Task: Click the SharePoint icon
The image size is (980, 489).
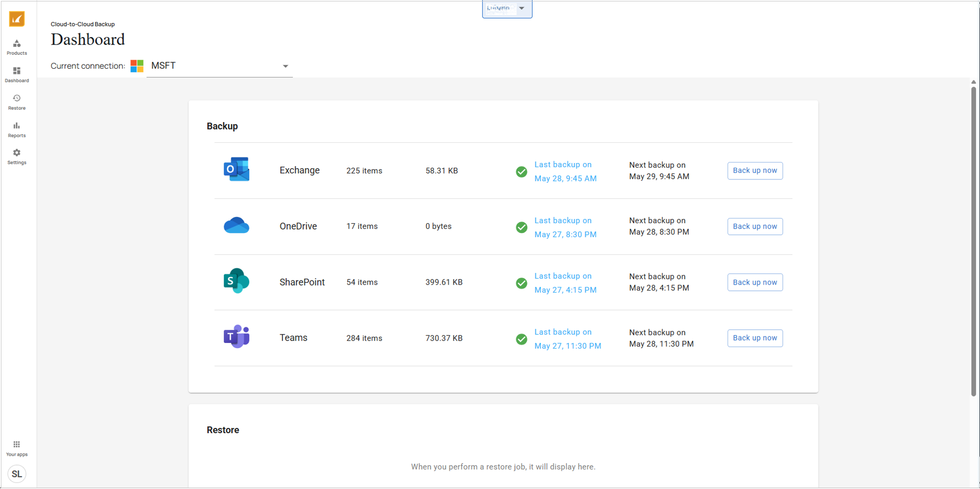Action: click(x=236, y=281)
